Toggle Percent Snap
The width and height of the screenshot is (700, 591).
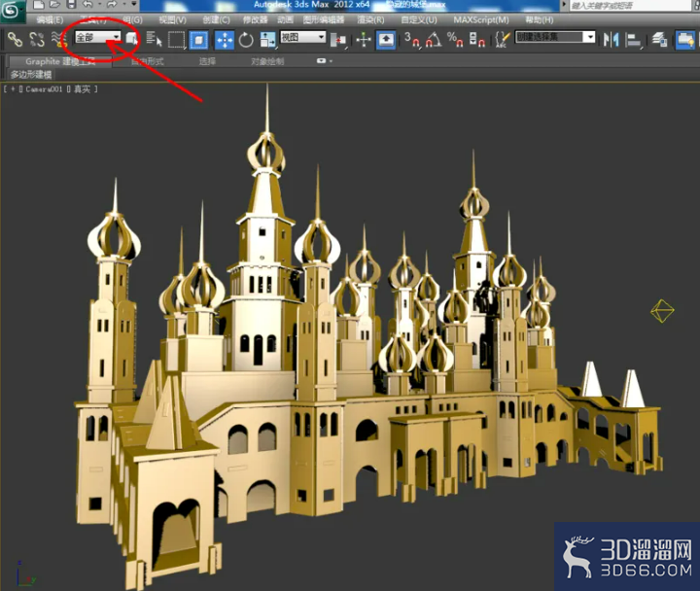455,39
